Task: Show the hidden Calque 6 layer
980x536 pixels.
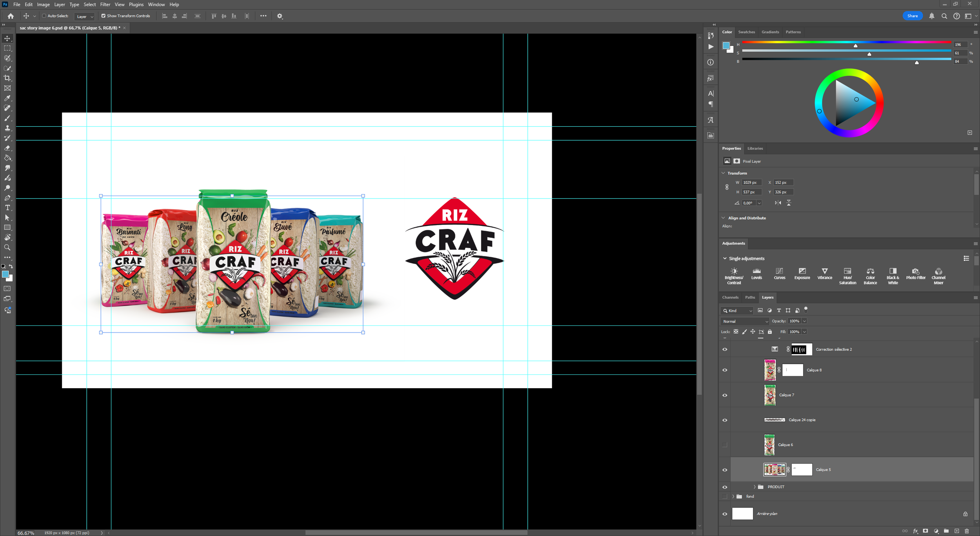Action: tap(725, 445)
